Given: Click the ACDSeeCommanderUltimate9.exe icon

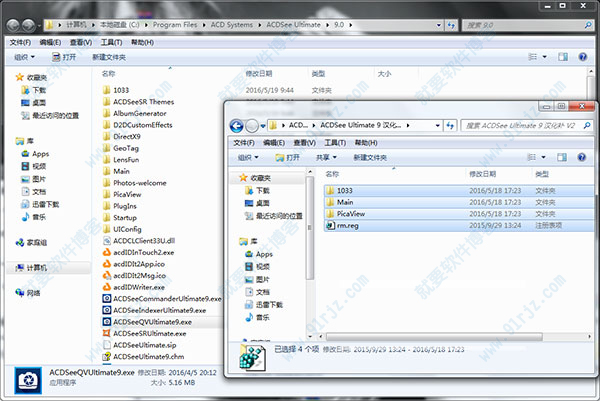Looking at the screenshot, I should coord(106,299).
